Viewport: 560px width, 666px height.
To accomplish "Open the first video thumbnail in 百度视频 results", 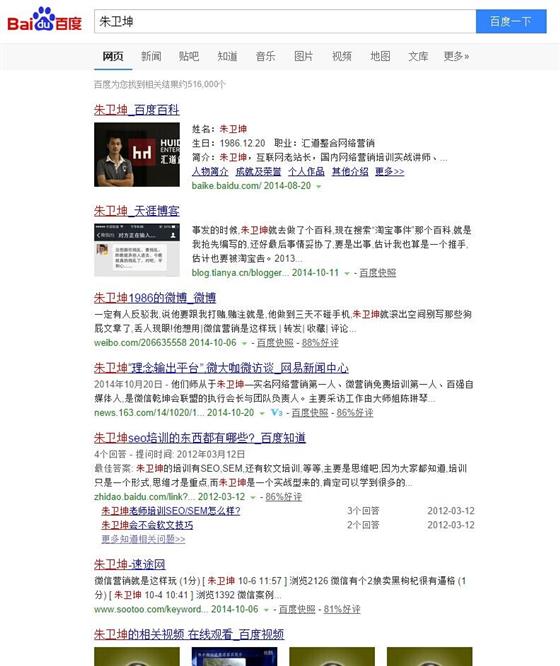I will (137, 657).
